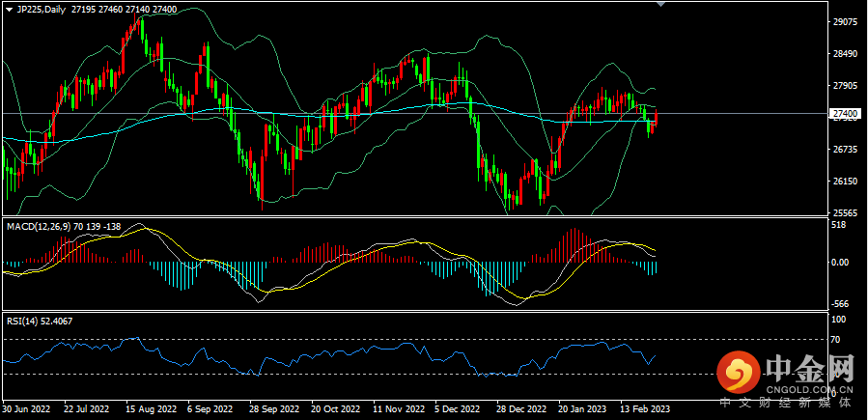The width and height of the screenshot is (868, 420).
Task: Click the triangle icon before JP225,Daily title
Action: point(8,8)
